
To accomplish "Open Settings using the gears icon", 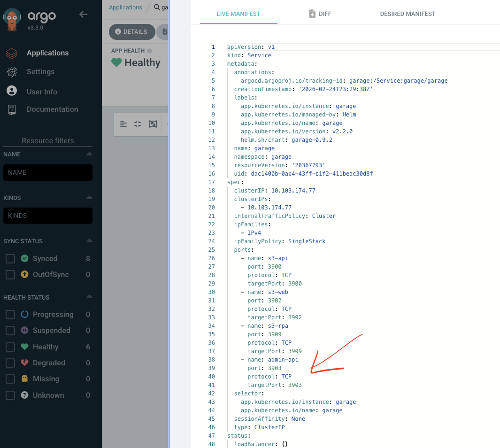I will click(12, 72).
